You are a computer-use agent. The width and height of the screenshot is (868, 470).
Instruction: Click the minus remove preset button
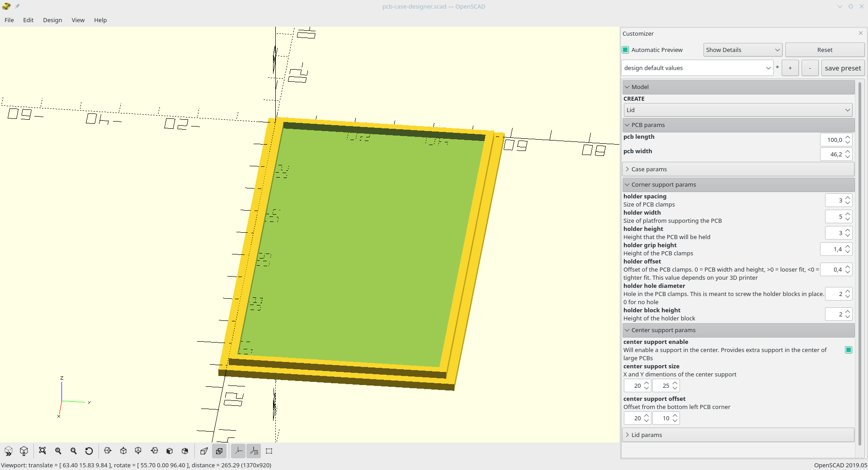[810, 68]
